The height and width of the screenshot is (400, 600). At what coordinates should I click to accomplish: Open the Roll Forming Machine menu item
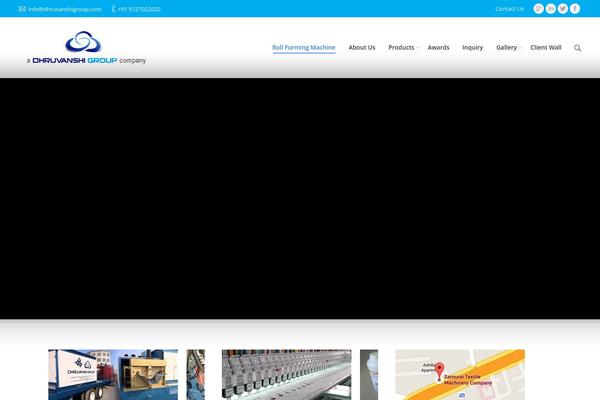[x=304, y=47]
